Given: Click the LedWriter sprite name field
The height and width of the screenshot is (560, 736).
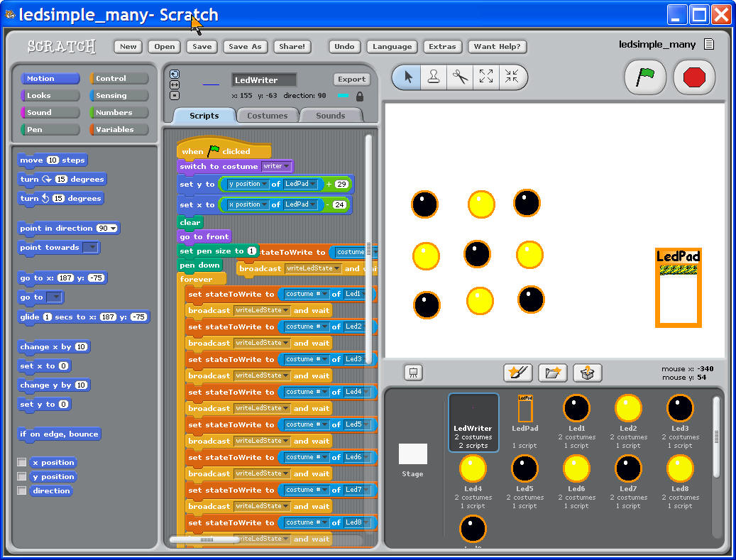Looking at the screenshot, I should click(264, 79).
